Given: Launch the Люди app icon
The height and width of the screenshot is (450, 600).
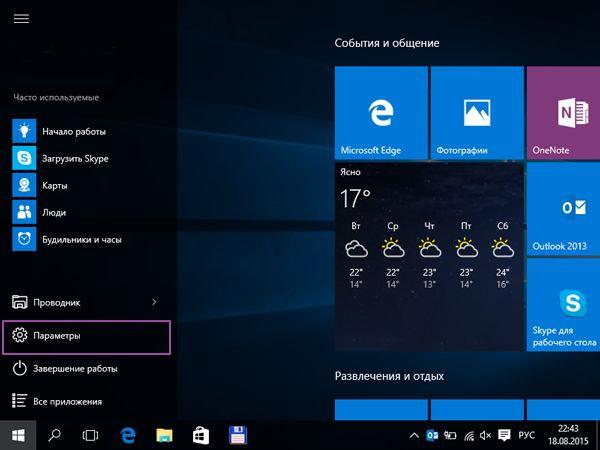Looking at the screenshot, I should 24,212.
